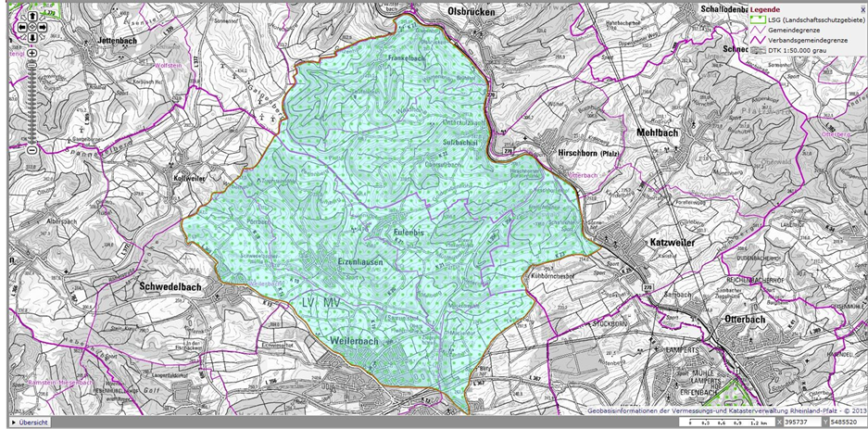Click the center icon in pan control
Image resolution: width=868 pixels, height=429 pixels.
[31, 27]
